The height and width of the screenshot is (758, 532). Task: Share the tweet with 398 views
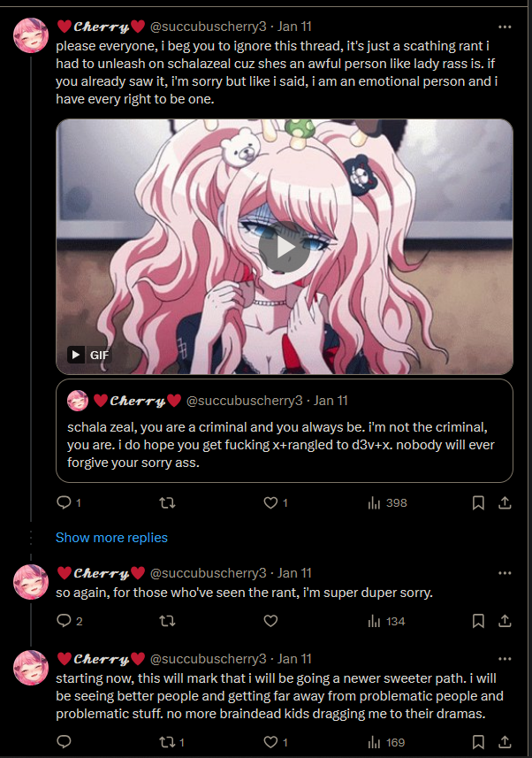click(x=505, y=502)
